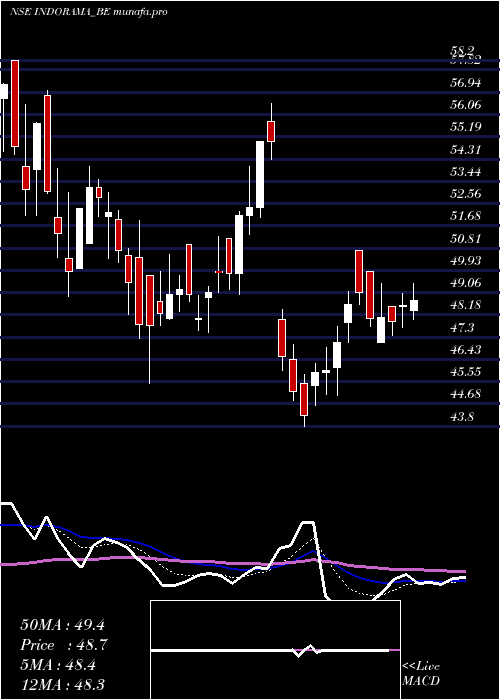Image resolution: width=500 pixels, height=700 pixels.
Task: Click the 51.68 price axis label
Action: coord(466,216)
